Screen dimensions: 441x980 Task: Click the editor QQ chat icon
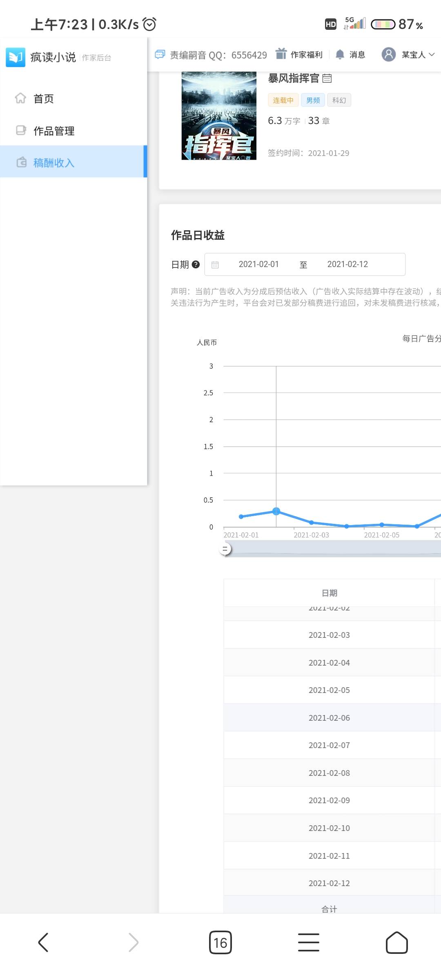coord(160,55)
